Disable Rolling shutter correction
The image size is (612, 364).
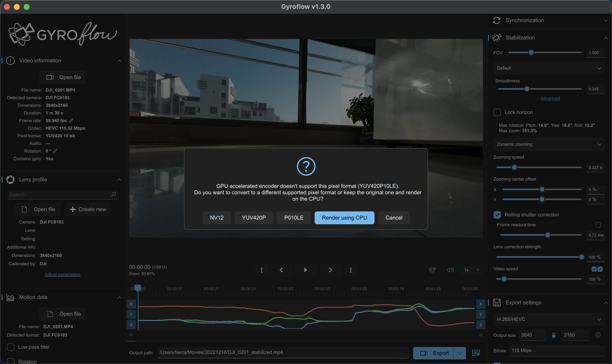click(497, 214)
